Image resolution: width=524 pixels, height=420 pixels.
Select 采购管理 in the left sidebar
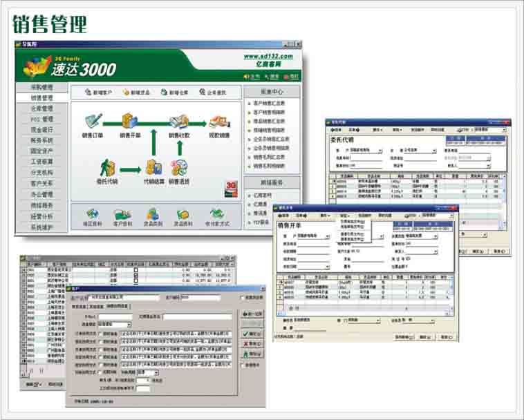pos(41,88)
